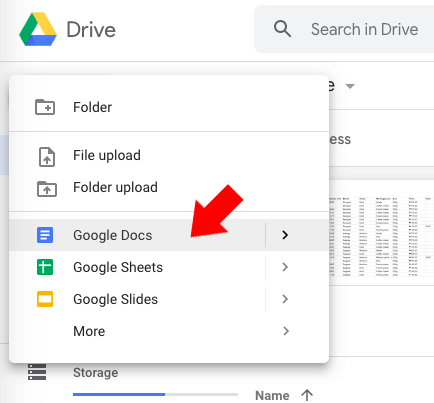The image size is (434, 403).
Task: Sort by the Name column header
Action: (272, 395)
